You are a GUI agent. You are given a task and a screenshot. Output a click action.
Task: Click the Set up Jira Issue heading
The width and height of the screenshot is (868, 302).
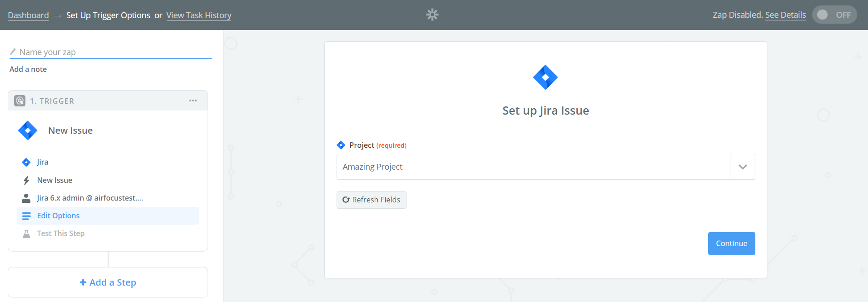point(546,111)
